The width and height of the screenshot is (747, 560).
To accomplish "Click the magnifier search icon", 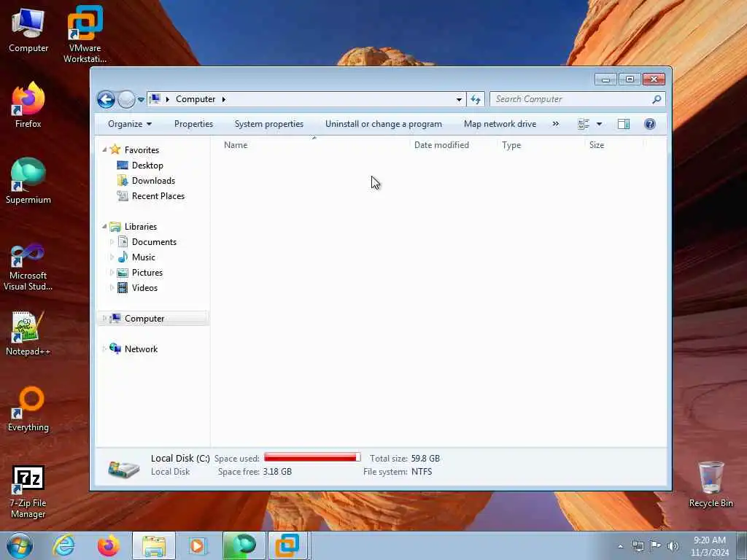I will coord(657,99).
